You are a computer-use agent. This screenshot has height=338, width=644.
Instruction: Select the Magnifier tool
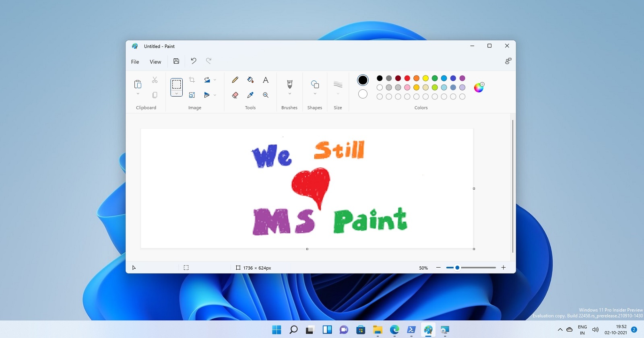point(266,95)
